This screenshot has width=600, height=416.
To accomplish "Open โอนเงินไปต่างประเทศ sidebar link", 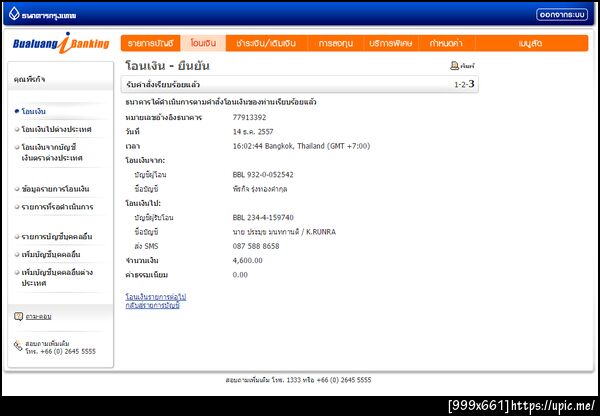I will coord(56,129).
